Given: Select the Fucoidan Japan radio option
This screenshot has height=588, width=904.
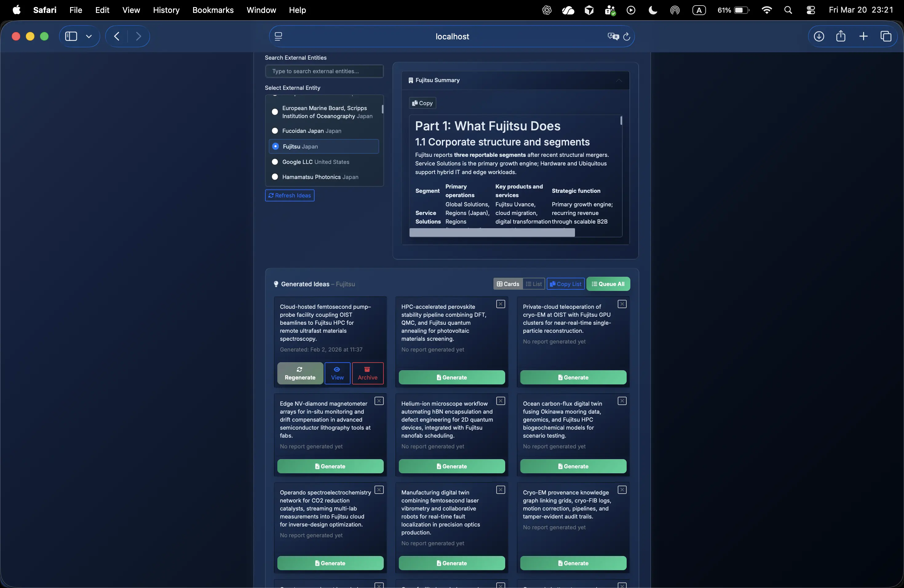Looking at the screenshot, I should coord(275,131).
